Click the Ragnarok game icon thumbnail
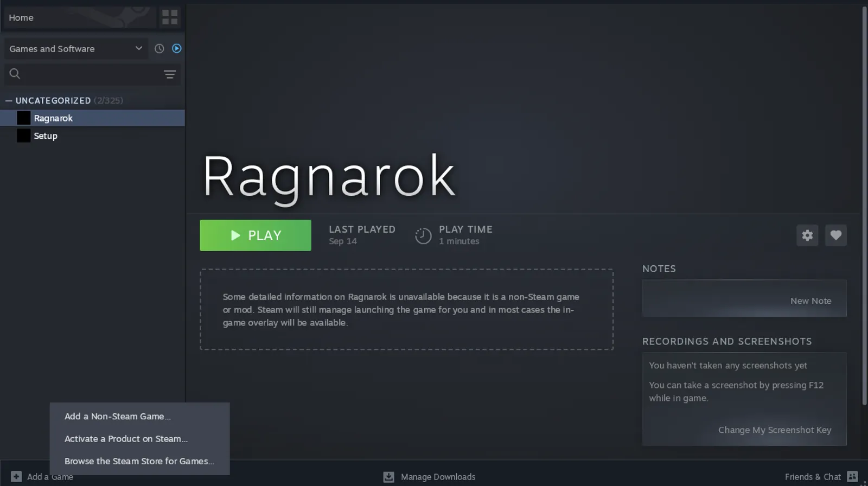868x486 pixels. tap(23, 118)
